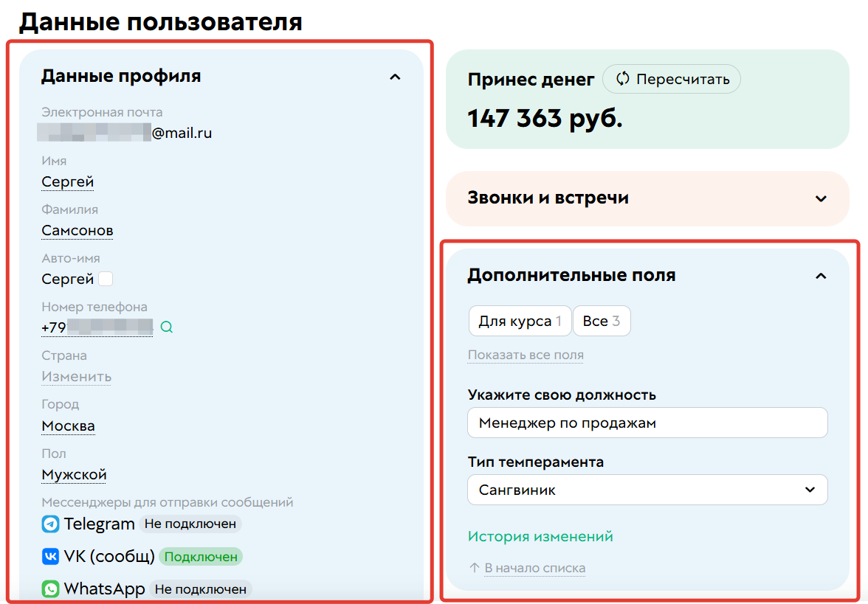This screenshot has width=868, height=604.
Task: Click the scroll-up arrow near В начало списка
Action: pyautogui.click(x=472, y=568)
